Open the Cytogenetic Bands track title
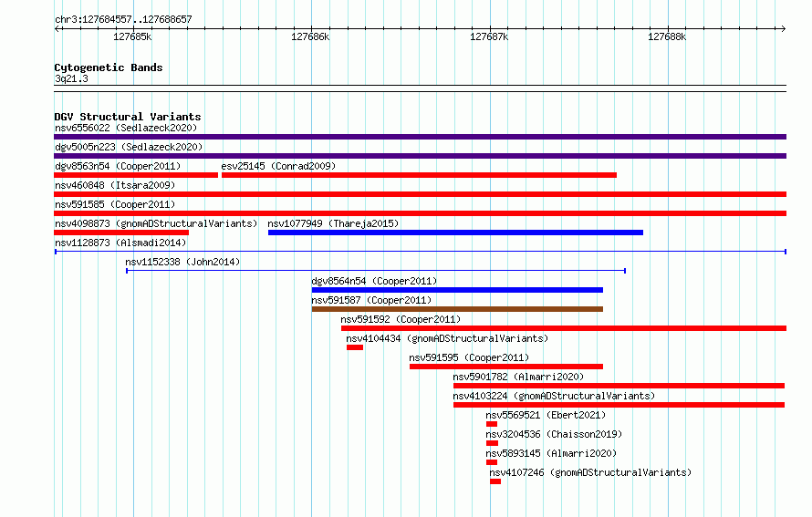 coord(109,67)
